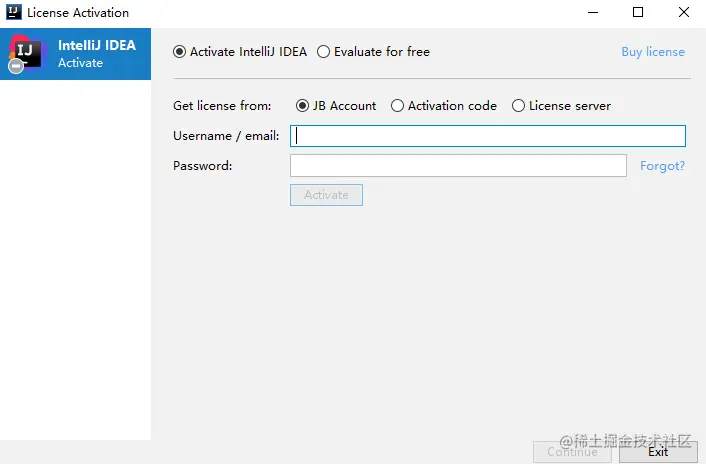Click the IJ icon in title bar
706x464 pixels.
[x=14, y=12]
